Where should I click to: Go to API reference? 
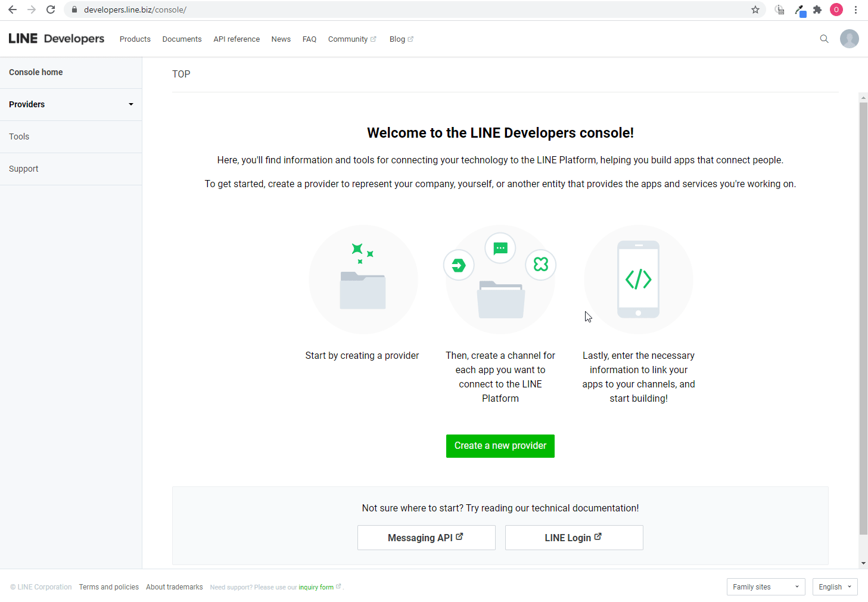click(237, 39)
